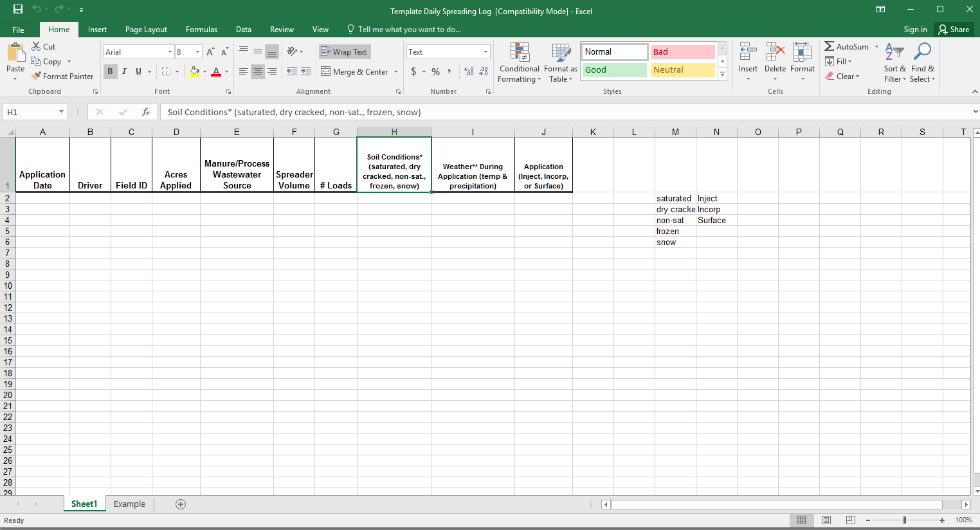Open the Name Box dropdown
980x530 pixels.
[x=62, y=112]
